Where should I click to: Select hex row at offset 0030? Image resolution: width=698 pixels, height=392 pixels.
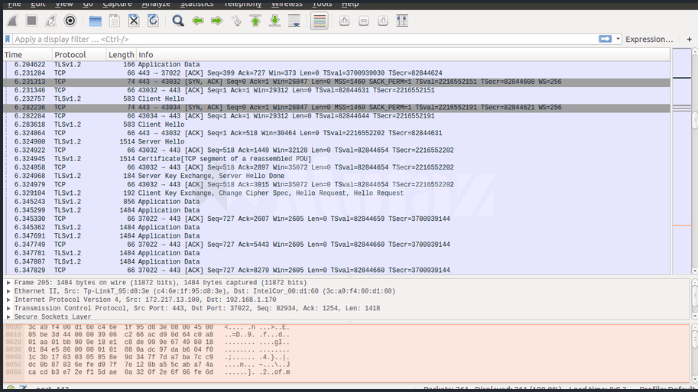pos(147,349)
